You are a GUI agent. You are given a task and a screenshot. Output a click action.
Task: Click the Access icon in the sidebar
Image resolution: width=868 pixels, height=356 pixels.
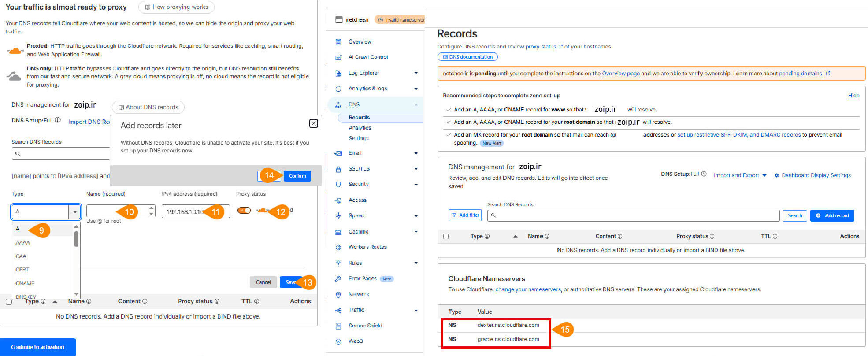coord(338,200)
